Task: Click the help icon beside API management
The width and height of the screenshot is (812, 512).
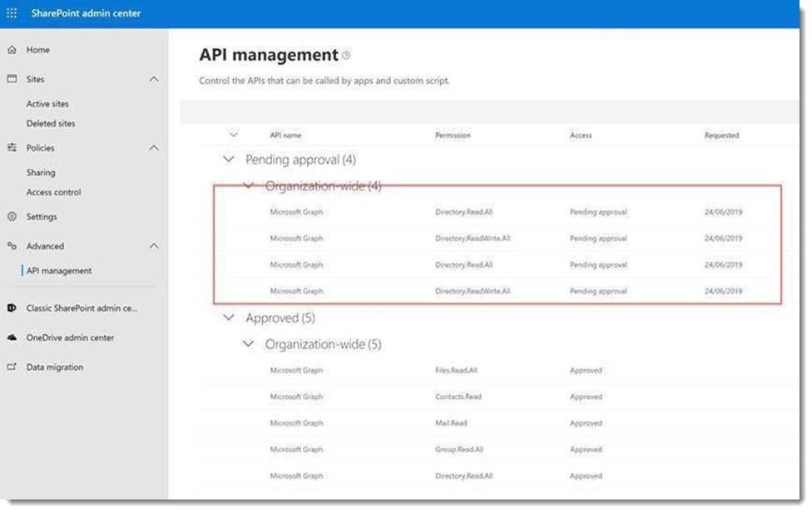Action: click(346, 56)
